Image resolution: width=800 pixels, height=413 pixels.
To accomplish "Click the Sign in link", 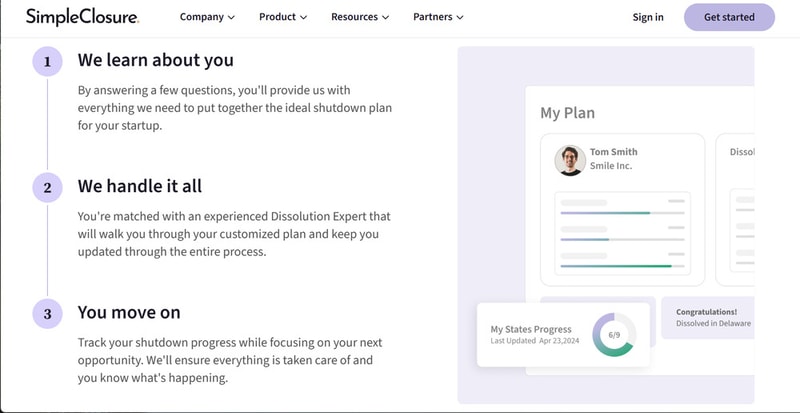I will pyautogui.click(x=648, y=17).
